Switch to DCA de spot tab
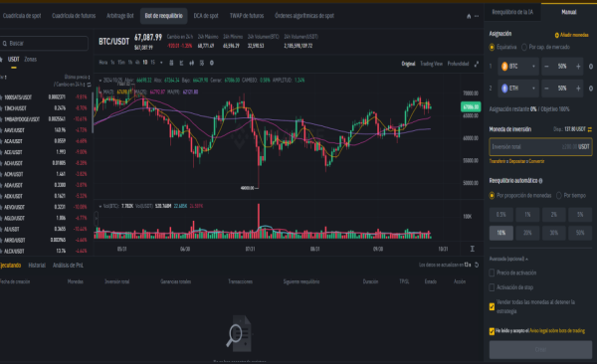 (206, 16)
